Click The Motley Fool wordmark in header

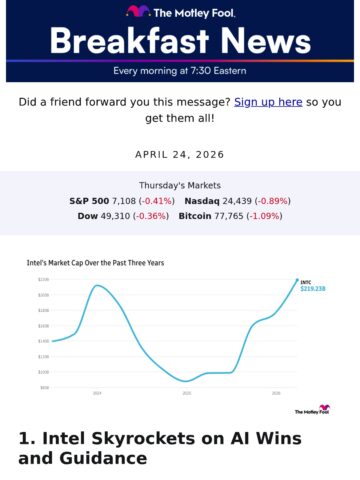point(194,13)
